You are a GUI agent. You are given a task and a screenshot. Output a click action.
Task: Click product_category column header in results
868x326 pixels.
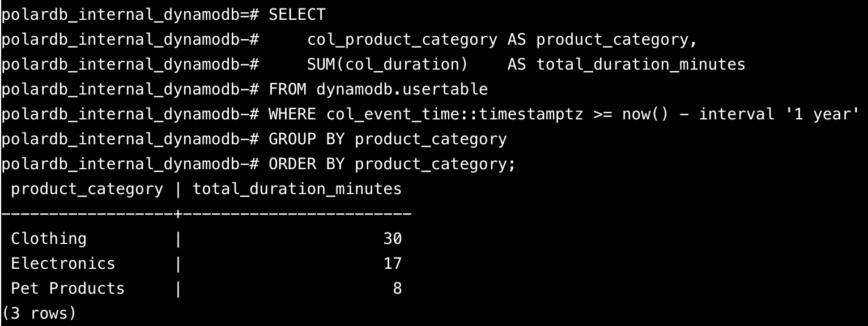tap(87, 189)
